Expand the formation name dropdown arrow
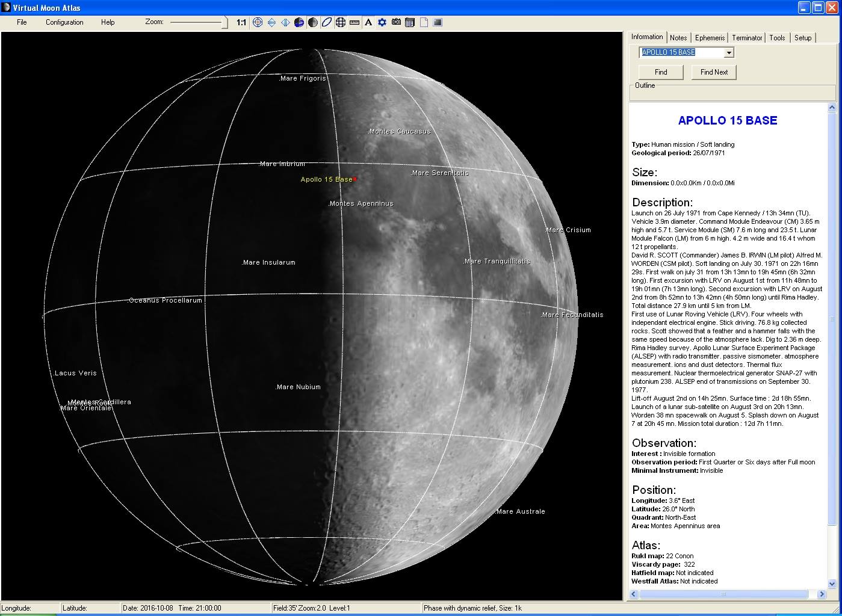Screen dimensions: 842x616 729,53
